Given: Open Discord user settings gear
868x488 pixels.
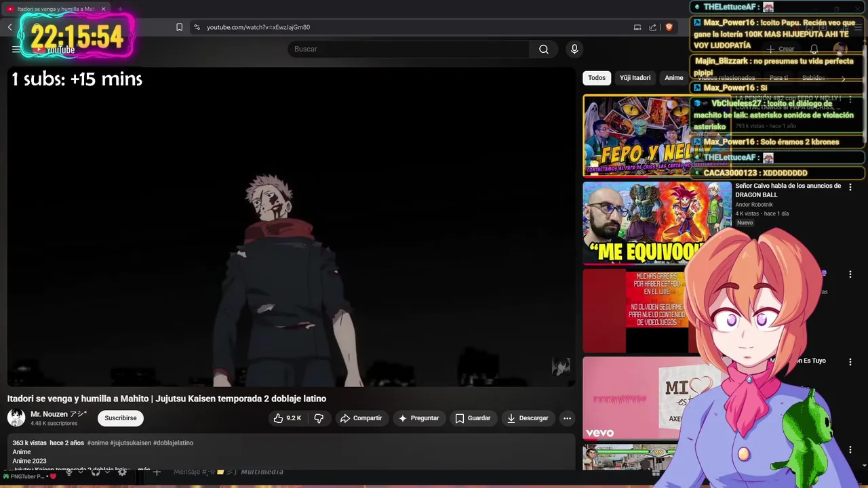Looking at the screenshot, I should point(122,472).
